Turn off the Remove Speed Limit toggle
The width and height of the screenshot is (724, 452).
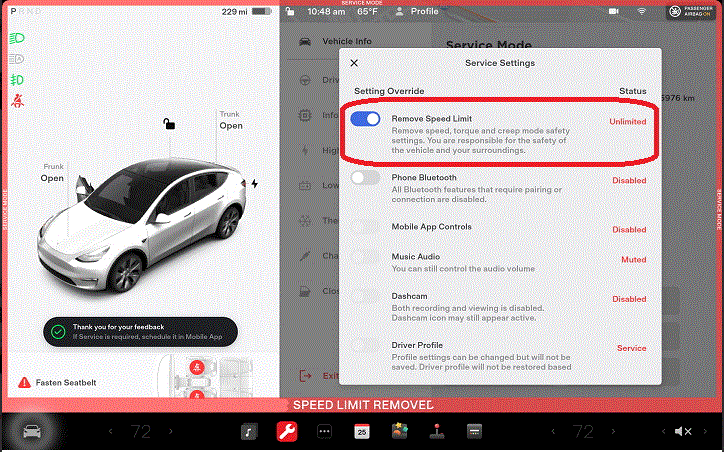[x=366, y=119]
